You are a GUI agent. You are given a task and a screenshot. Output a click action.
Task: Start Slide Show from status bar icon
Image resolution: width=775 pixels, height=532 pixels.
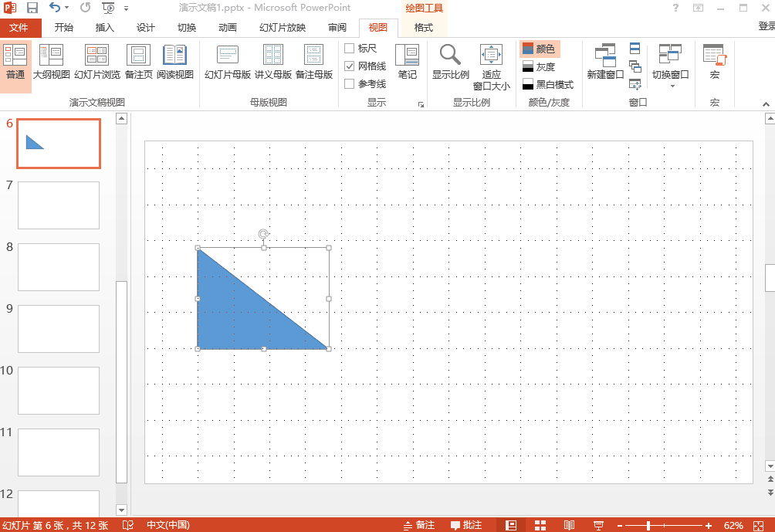pos(598,525)
